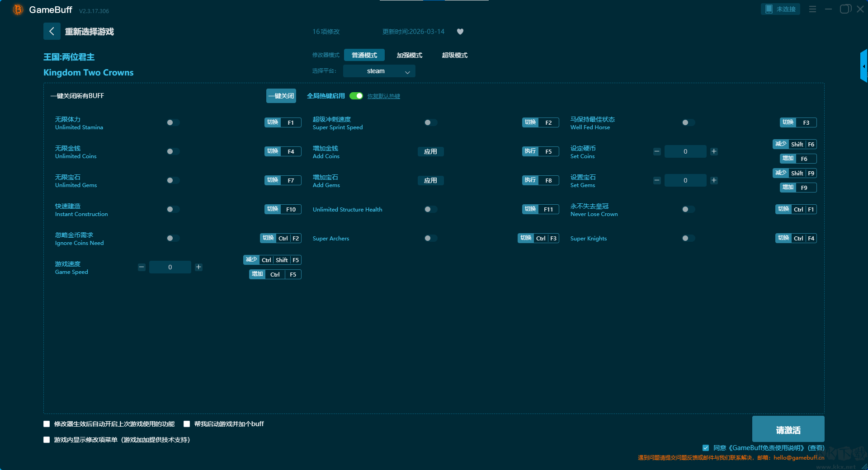Switch to the 加强模式 enhanced mode tab
The height and width of the screenshot is (470, 868).
[409, 55]
